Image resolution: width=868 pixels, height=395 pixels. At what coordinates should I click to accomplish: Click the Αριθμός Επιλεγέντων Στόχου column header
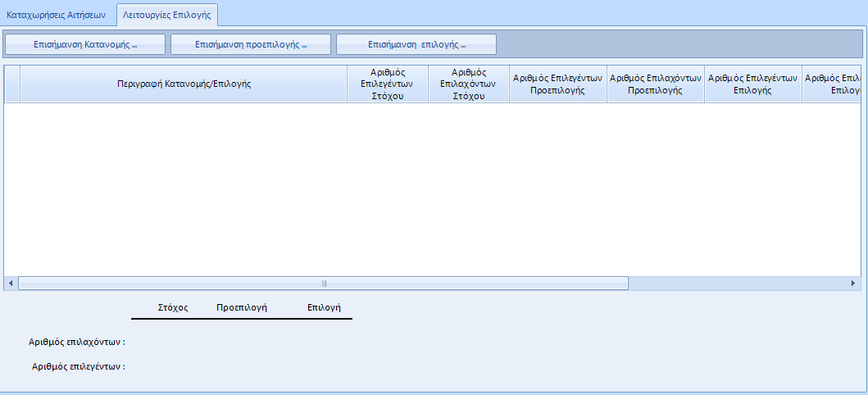(x=388, y=84)
